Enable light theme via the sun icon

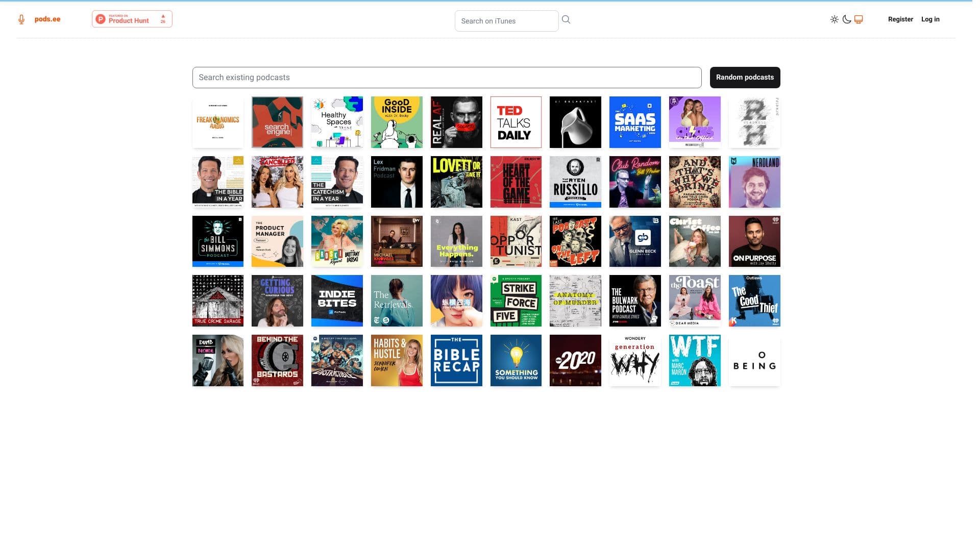click(835, 19)
